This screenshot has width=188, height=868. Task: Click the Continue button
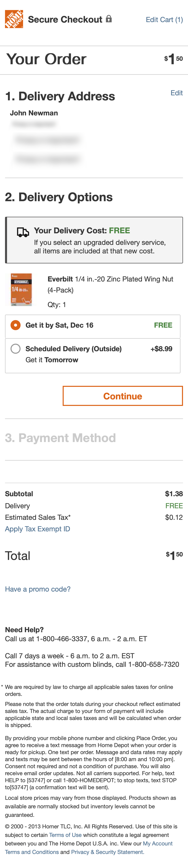pos(122,396)
